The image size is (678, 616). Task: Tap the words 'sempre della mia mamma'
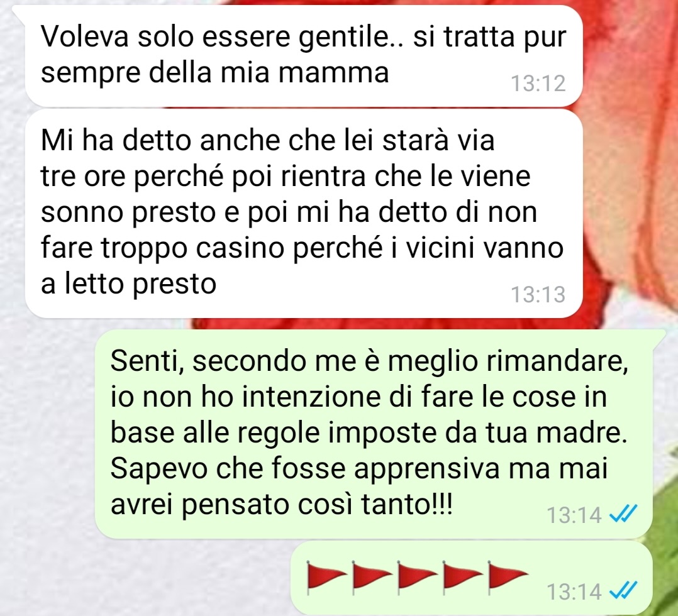(215, 73)
